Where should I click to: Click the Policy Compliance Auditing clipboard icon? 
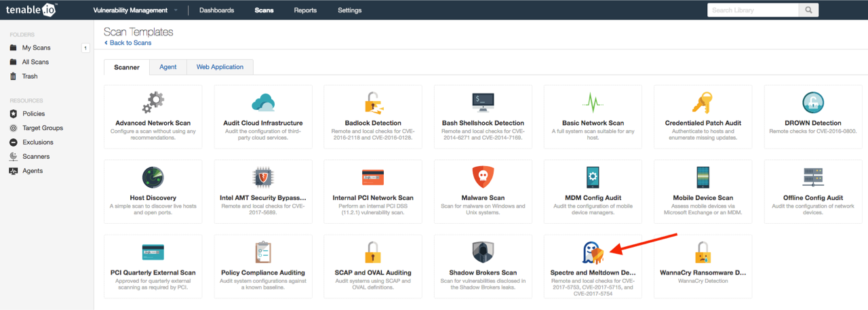click(x=262, y=252)
